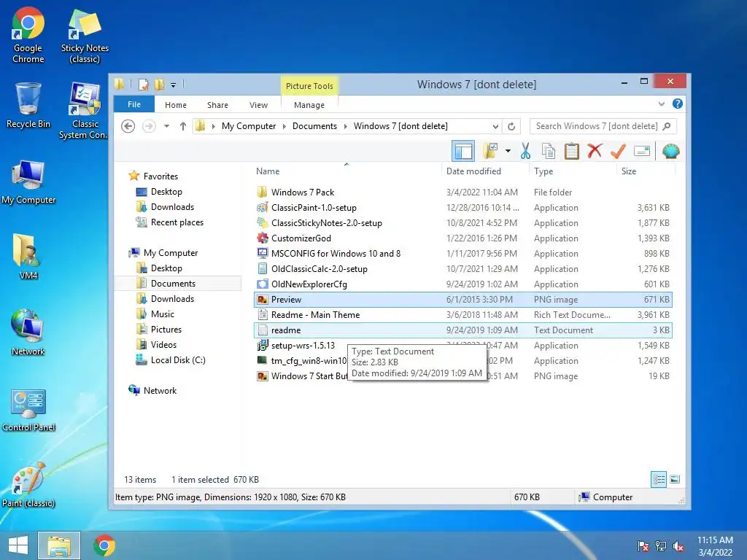Select Pictures in navigation pane
Viewport: 747px width, 560px height.
click(x=166, y=329)
